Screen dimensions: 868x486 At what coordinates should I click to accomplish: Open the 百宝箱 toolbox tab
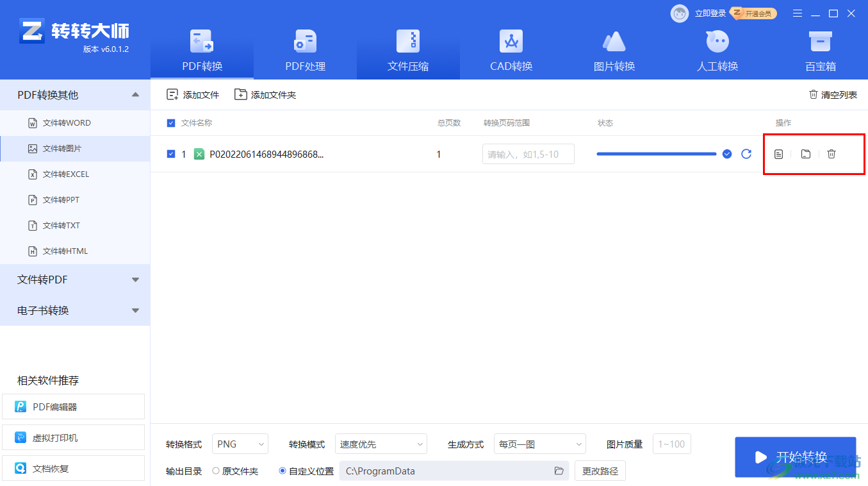(821, 50)
